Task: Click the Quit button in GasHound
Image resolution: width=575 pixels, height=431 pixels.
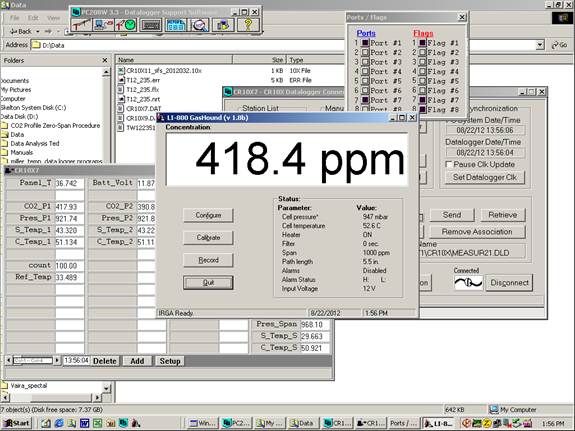Action: (208, 283)
